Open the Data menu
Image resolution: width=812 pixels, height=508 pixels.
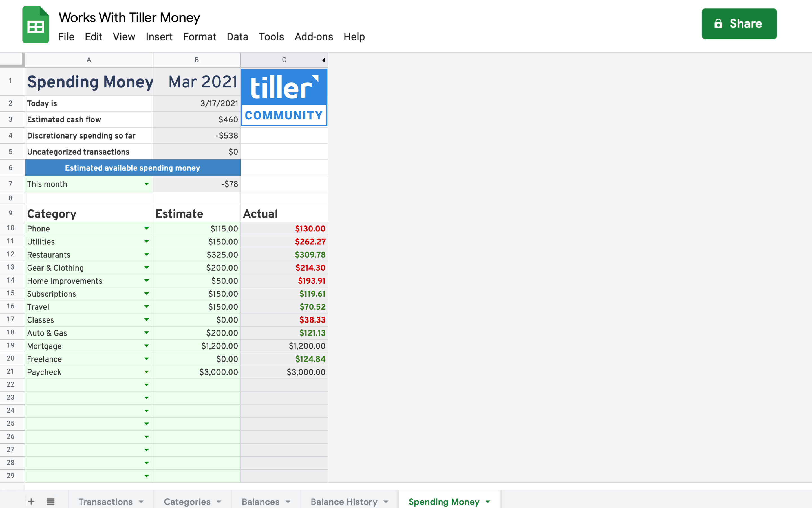237,37
